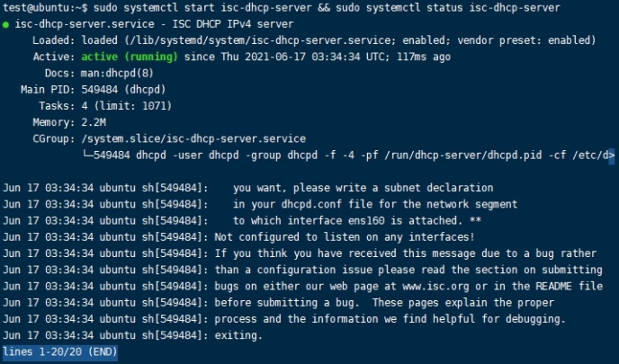
Task: Click the "lines 1-20/20 (END)" pager indicator
Action: pyautogui.click(x=58, y=352)
